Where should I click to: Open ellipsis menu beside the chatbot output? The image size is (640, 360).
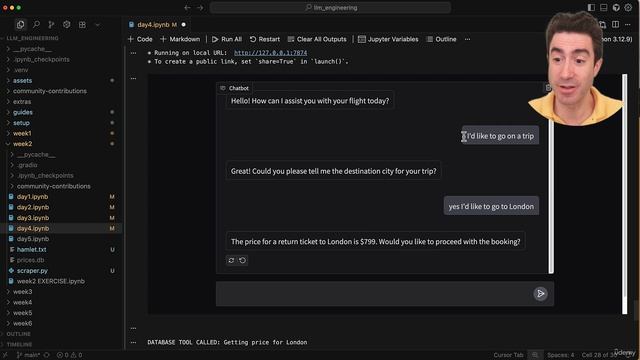[x=133, y=78]
